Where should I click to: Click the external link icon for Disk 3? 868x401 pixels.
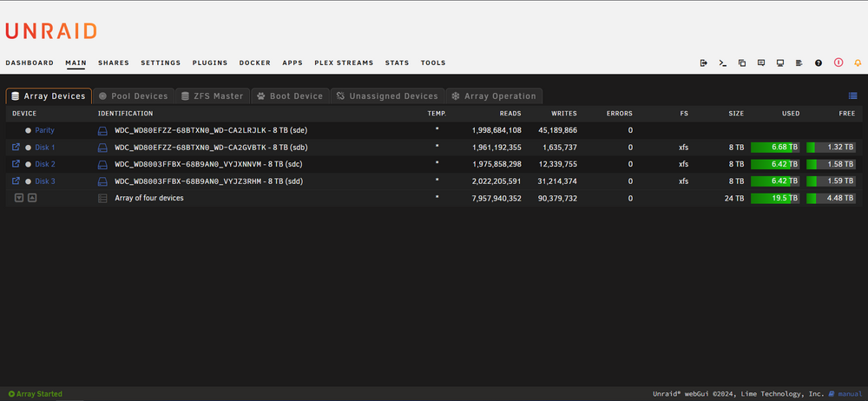click(x=16, y=181)
